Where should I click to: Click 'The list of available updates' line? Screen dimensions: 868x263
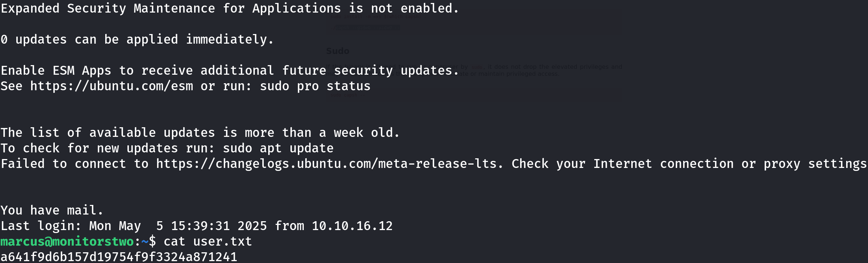pos(200,133)
